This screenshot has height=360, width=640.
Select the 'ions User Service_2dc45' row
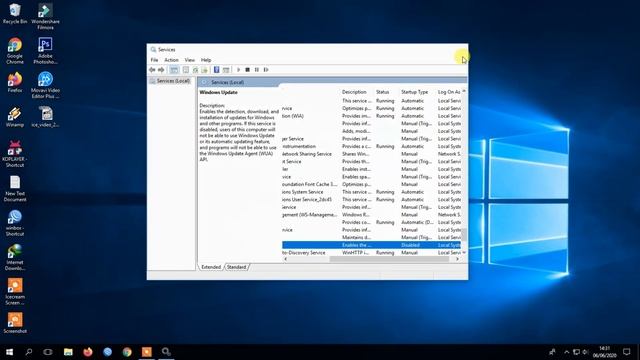(371, 200)
